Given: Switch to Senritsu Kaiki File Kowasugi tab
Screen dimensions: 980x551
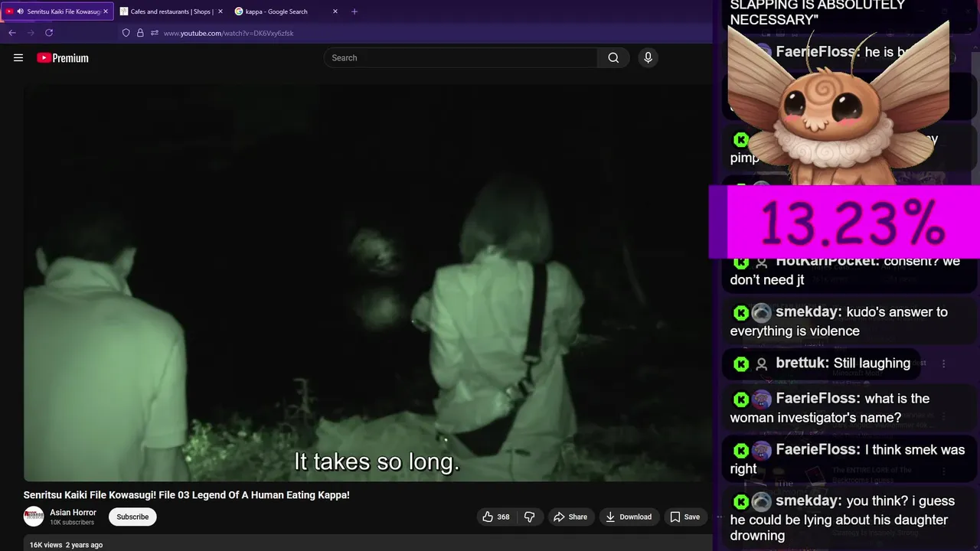Looking at the screenshot, I should pos(57,11).
